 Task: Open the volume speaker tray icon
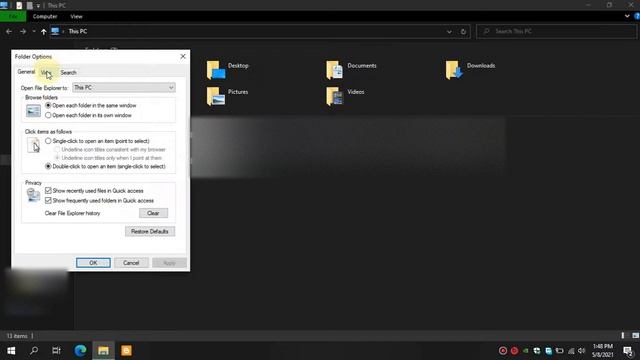(582, 351)
